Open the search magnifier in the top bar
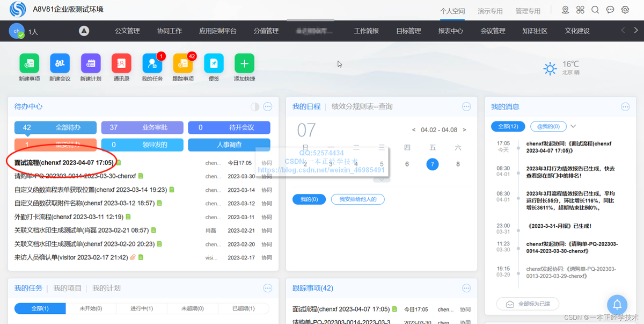644x324 pixels. click(595, 10)
